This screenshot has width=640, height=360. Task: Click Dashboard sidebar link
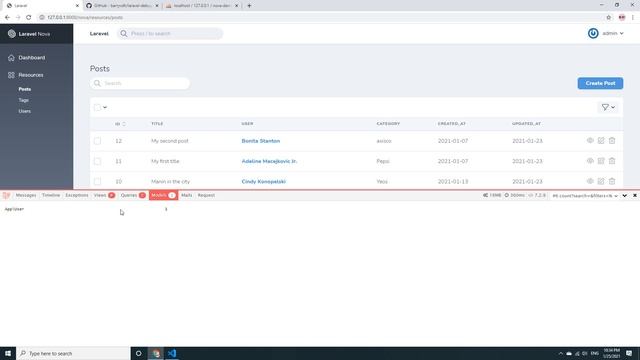[31, 58]
